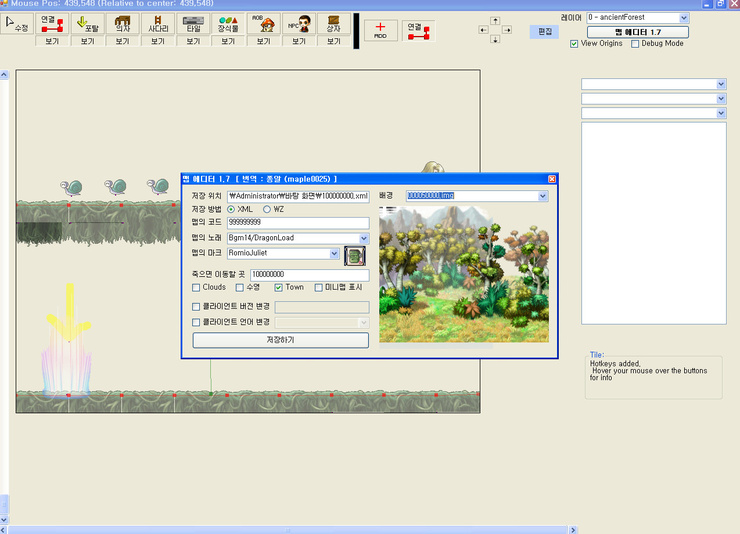Click the empty list box in right panel
This screenshot has height=534, width=740.
(654, 223)
